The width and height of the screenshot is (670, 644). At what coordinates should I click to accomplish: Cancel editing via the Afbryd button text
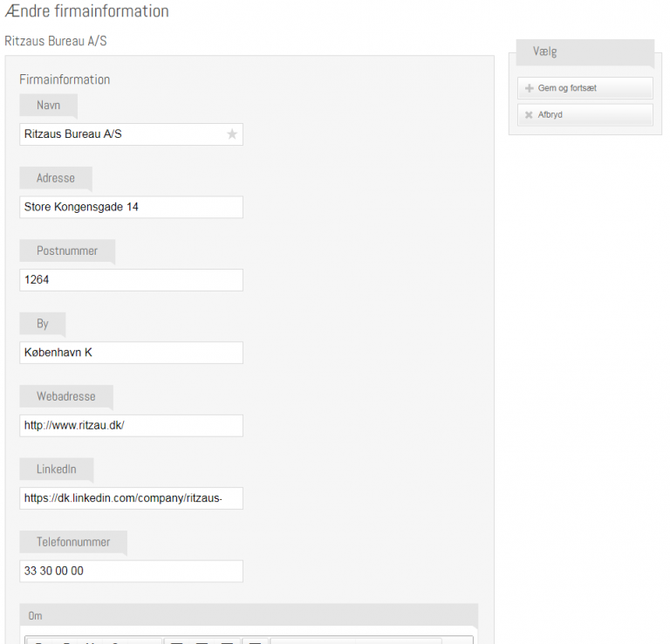550,114
